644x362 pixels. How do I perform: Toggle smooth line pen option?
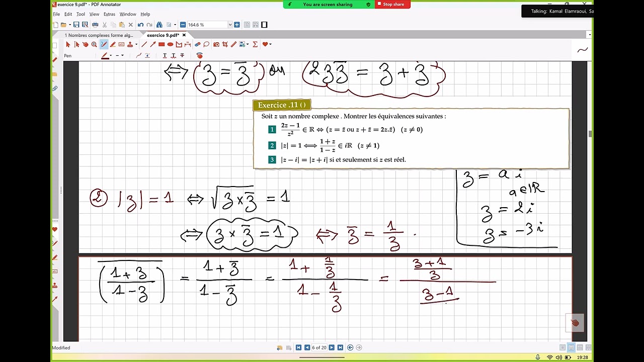tap(139, 55)
